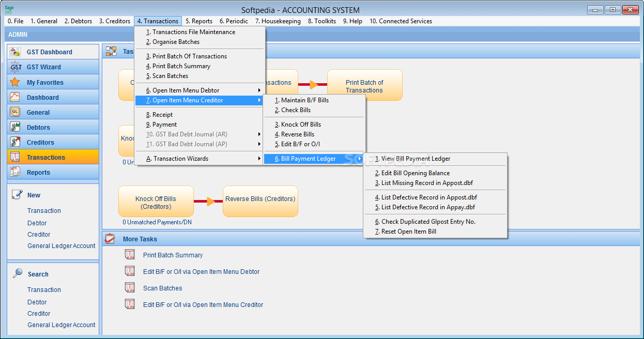
Task: Click the Debtors sidebar icon
Action: point(15,127)
